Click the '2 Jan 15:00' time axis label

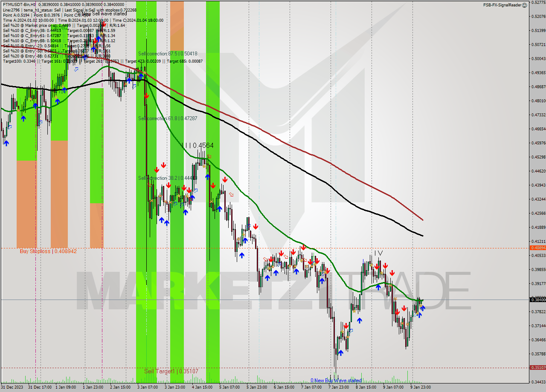[x=120, y=387]
